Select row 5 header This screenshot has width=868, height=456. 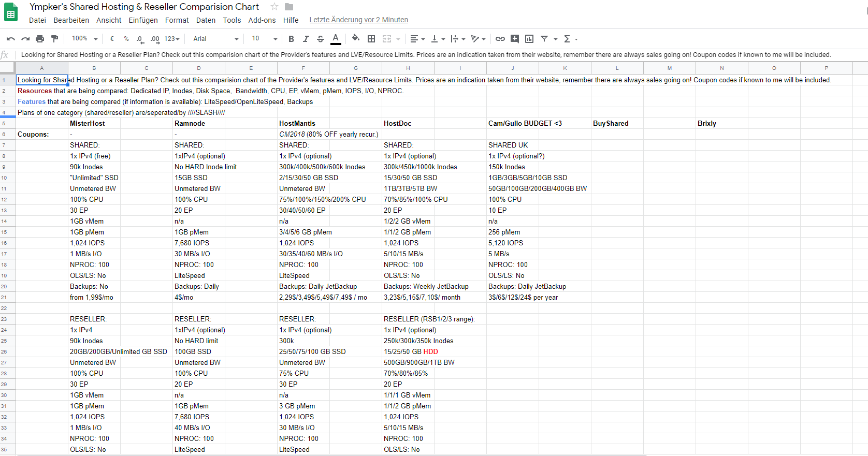8,123
